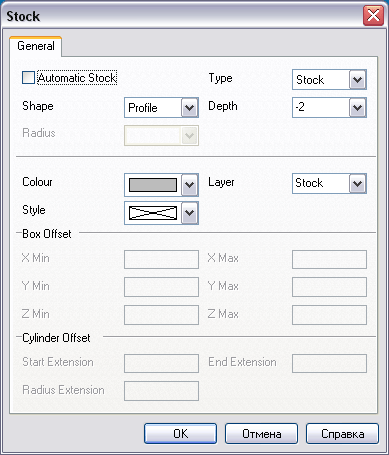Click the Z Max input field
The height and width of the screenshot is (455, 389).
(329, 315)
